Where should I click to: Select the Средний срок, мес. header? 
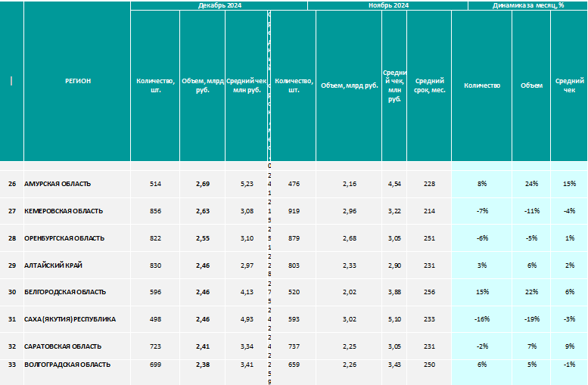pos(429,85)
